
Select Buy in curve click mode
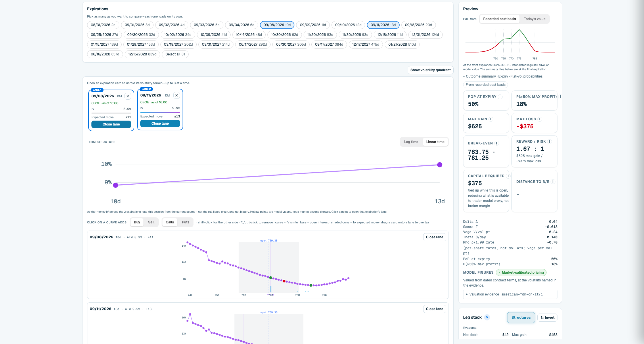click(x=137, y=222)
